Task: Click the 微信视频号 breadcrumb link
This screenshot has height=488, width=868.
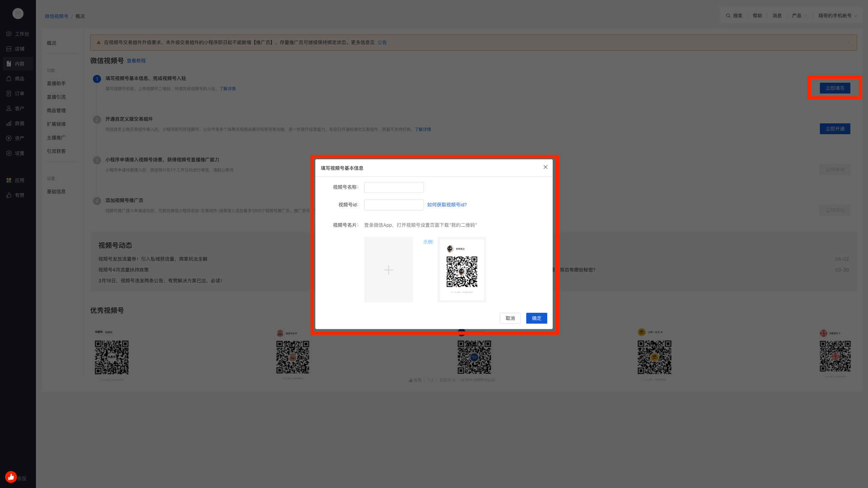Action: coord(57,16)
